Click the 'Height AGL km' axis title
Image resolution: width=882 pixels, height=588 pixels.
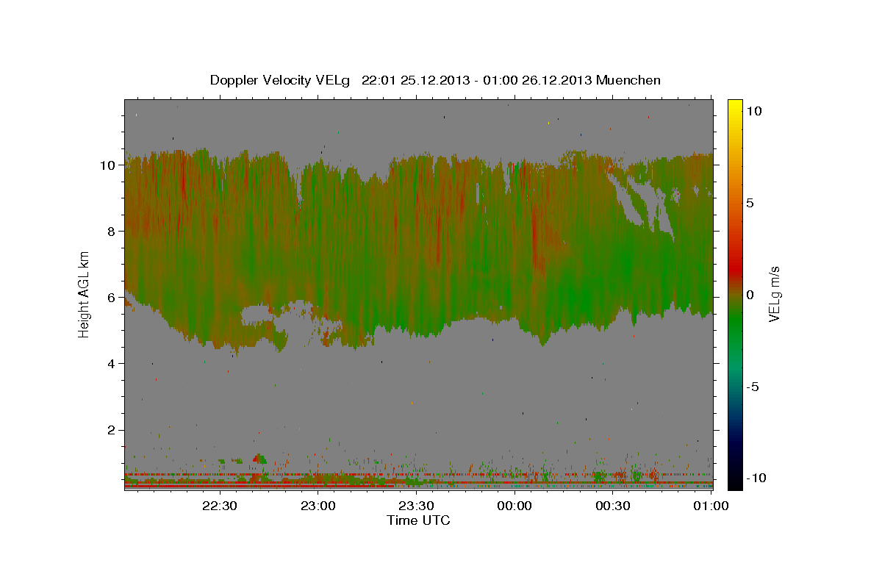click(x=85, y=294)
